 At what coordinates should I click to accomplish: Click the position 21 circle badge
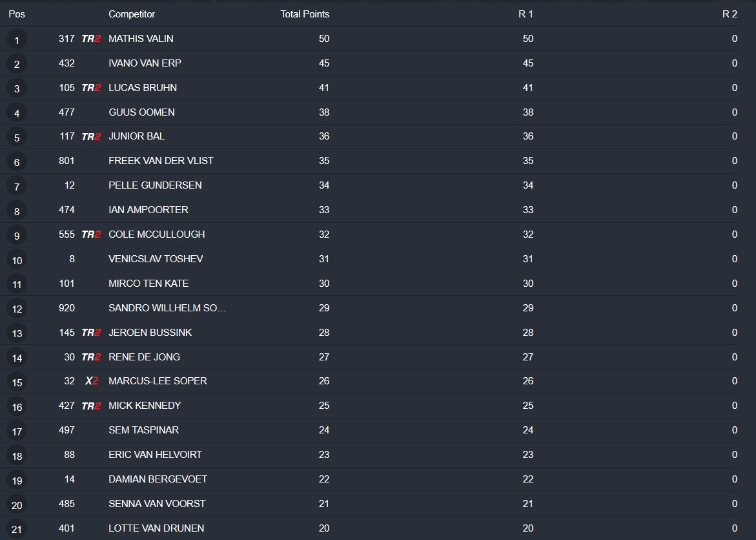17,530
